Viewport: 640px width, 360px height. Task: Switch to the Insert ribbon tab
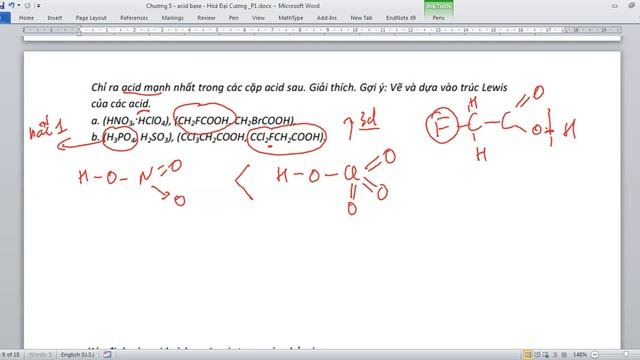[x=55, y=18]
